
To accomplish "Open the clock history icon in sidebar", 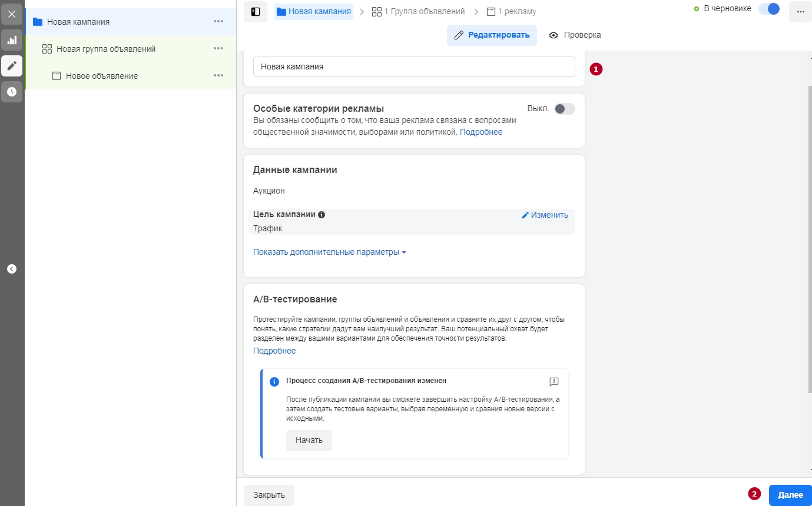I will point(12,92).
